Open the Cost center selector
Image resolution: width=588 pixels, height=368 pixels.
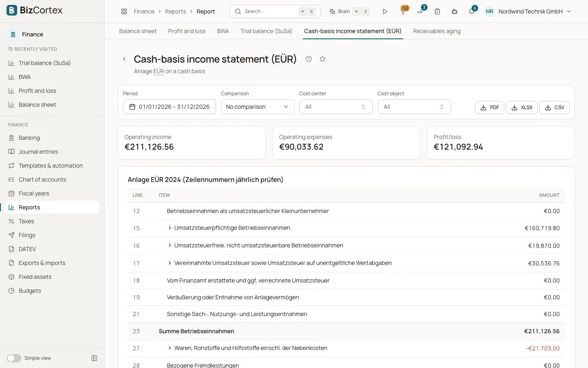coord(336,107)
